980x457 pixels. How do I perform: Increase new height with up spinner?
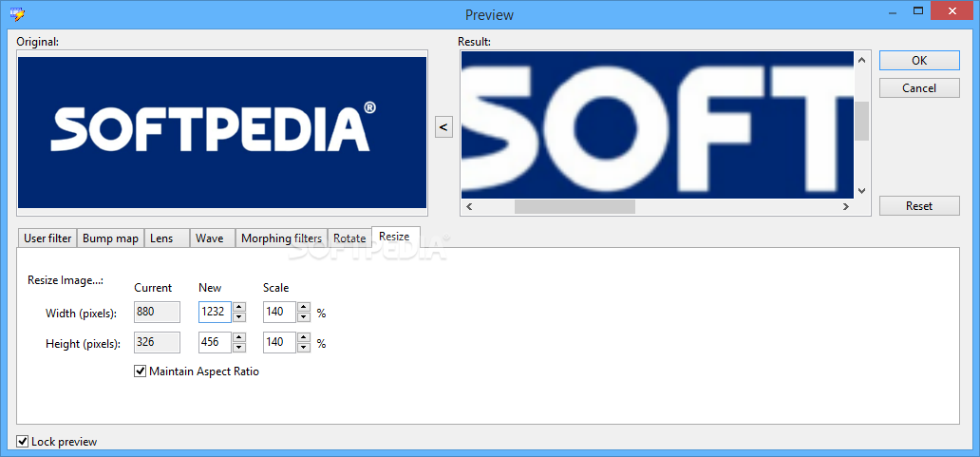coord(239,337)
